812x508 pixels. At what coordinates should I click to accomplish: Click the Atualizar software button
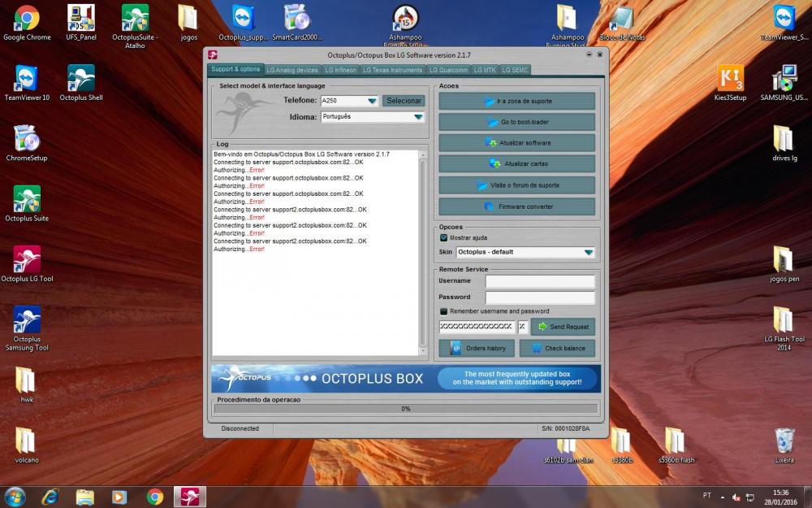tap(516, 142)
